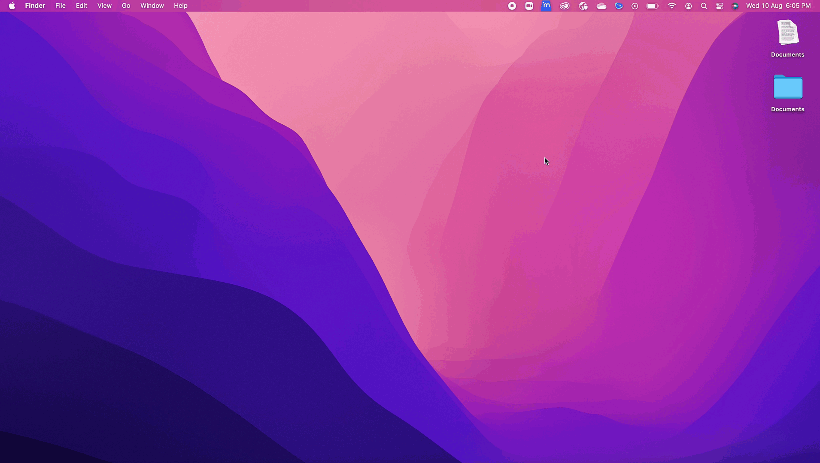
Task: Click the Zoom camera menu bar icon
Action: tap(529, 6)
